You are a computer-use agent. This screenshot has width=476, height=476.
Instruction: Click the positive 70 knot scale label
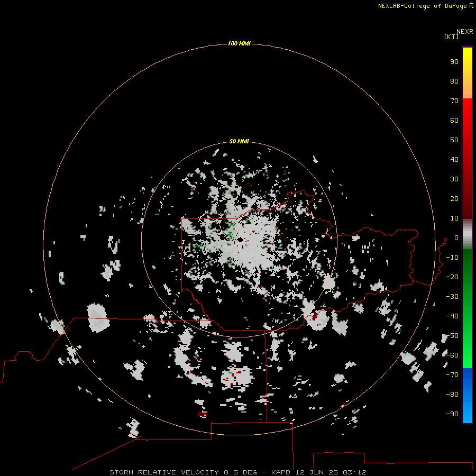click(x=454, y=101)
